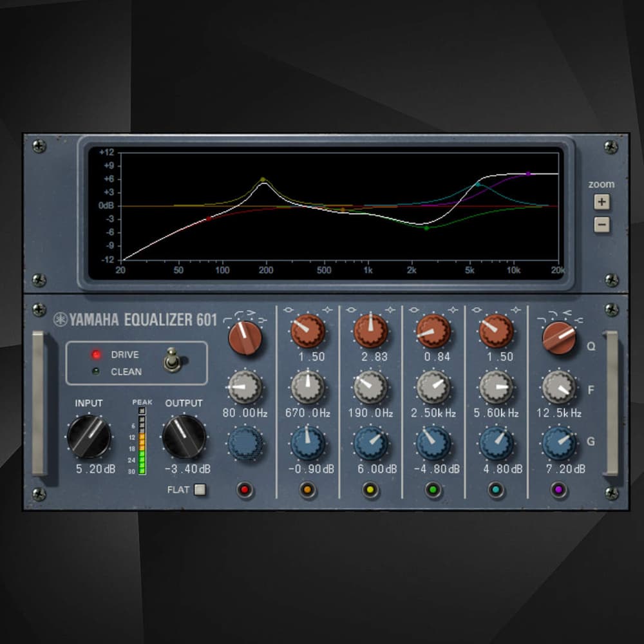The width and height of the screenshot is (644, 644).
Task: Click the purple band filter type knob
Action: pos(559,338)
